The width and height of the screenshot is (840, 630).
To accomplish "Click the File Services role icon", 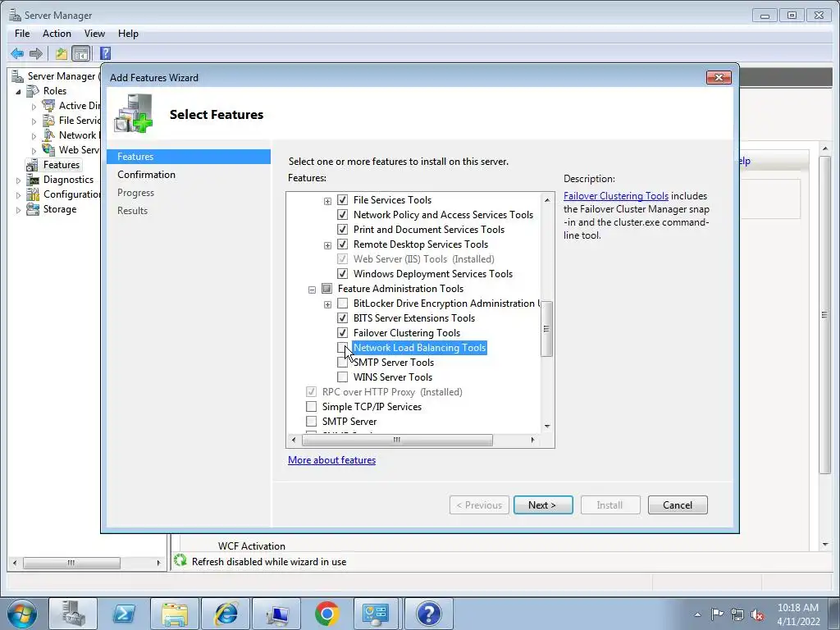I will pos(48,121).
